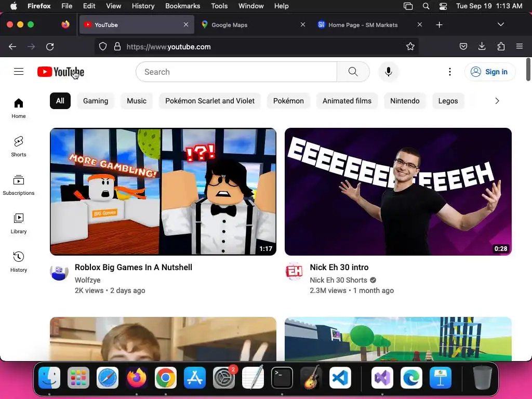The image size is (532, 399).
Task: Open System Settings from the Dock
Action: click(x=224, y=378)
